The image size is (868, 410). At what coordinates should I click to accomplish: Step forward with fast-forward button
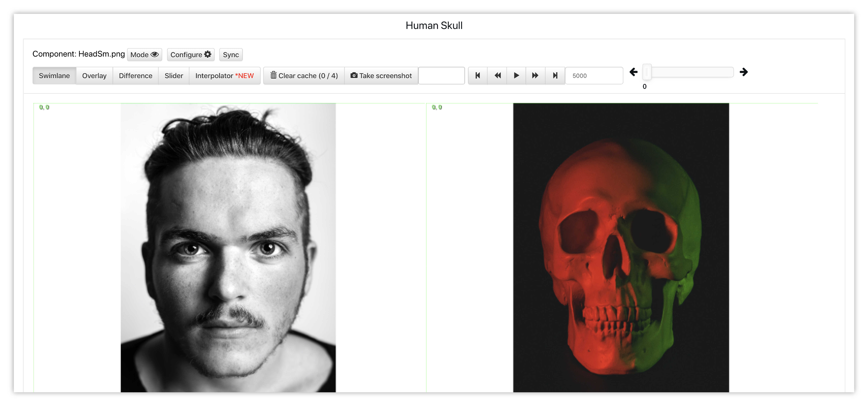click(535, 76)
